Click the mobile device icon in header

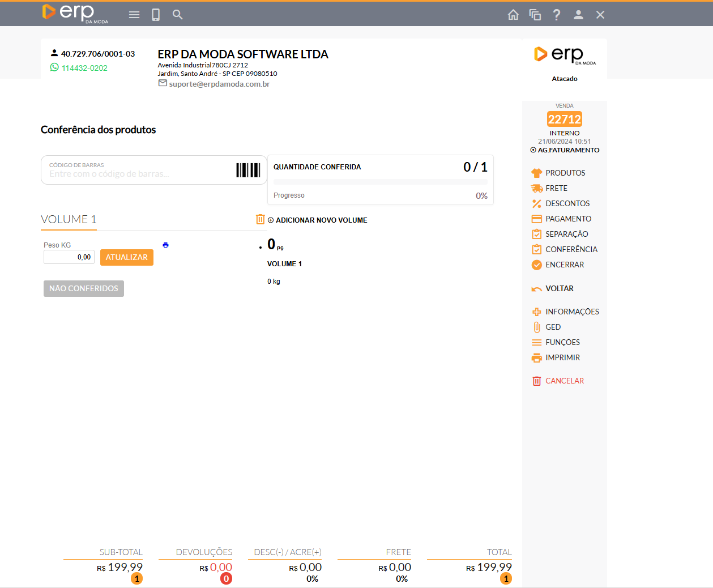(156, 15)
